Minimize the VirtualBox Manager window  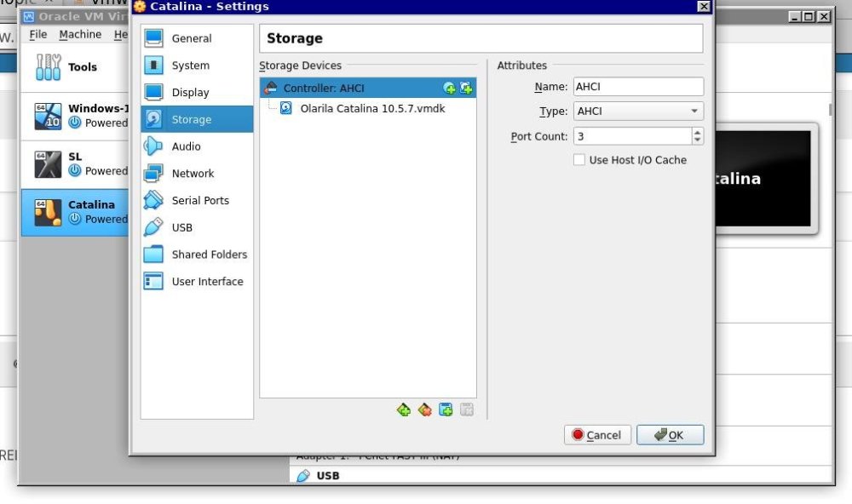pos(795,17)
